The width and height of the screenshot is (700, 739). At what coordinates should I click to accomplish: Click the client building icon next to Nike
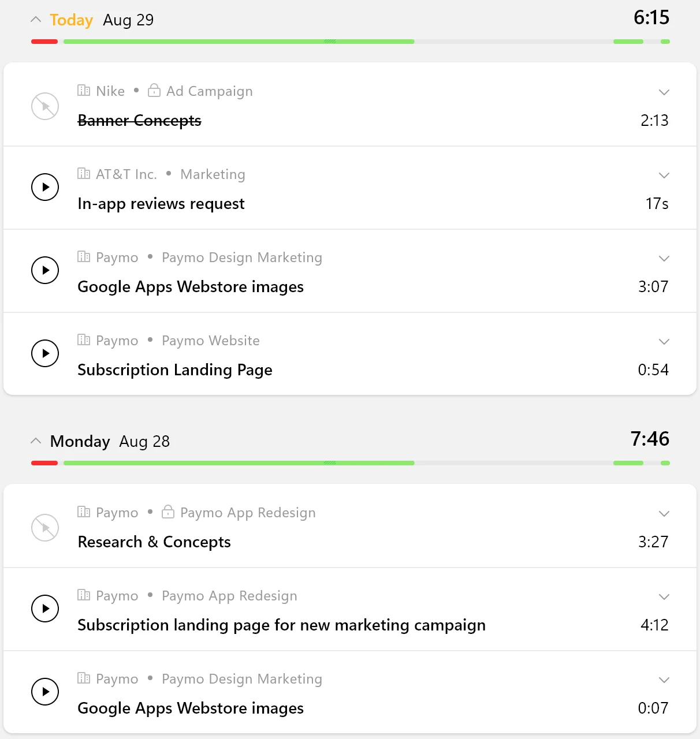[x=84, y=90]
